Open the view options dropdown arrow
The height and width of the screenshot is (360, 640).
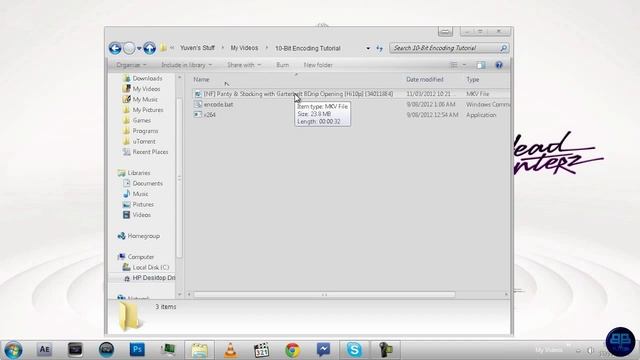click(x=464, y=65)
